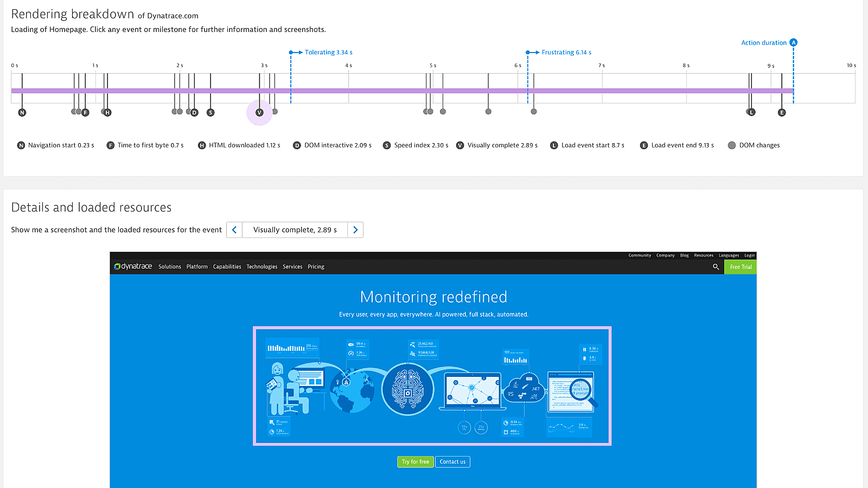868x488 pixels.
Task: Click the E load event end marker
Action: pyautogui.click(x=782, y=113)
